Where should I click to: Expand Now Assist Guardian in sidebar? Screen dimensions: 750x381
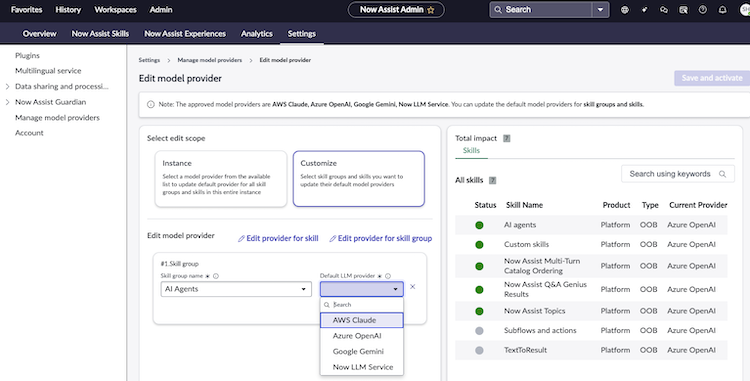[x=7, y=102]
